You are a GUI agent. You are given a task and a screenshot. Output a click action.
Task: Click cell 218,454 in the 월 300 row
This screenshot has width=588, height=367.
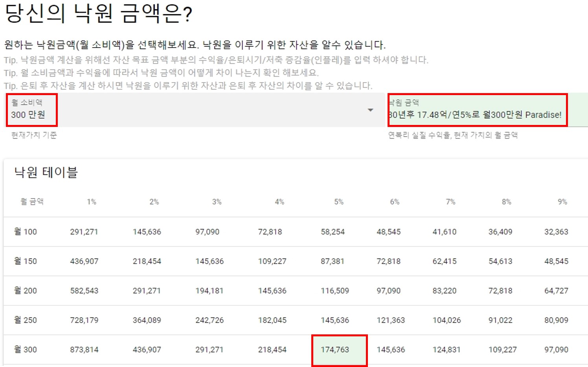272,350
